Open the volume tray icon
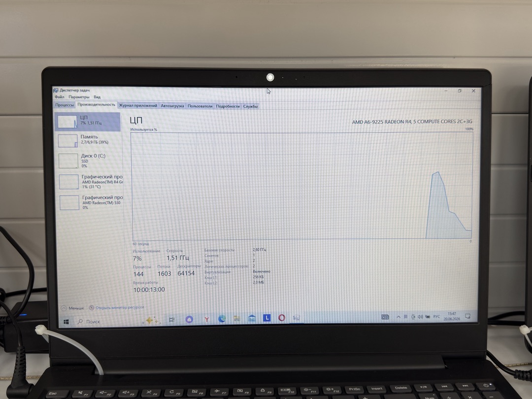 [420, 317]
